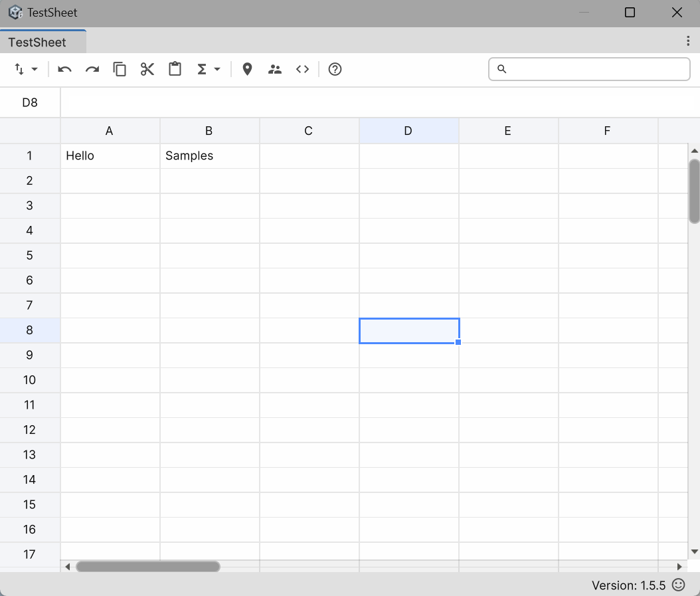Screen dimensions: 700x596
Task: Select column F header
Action: (608, 131)
